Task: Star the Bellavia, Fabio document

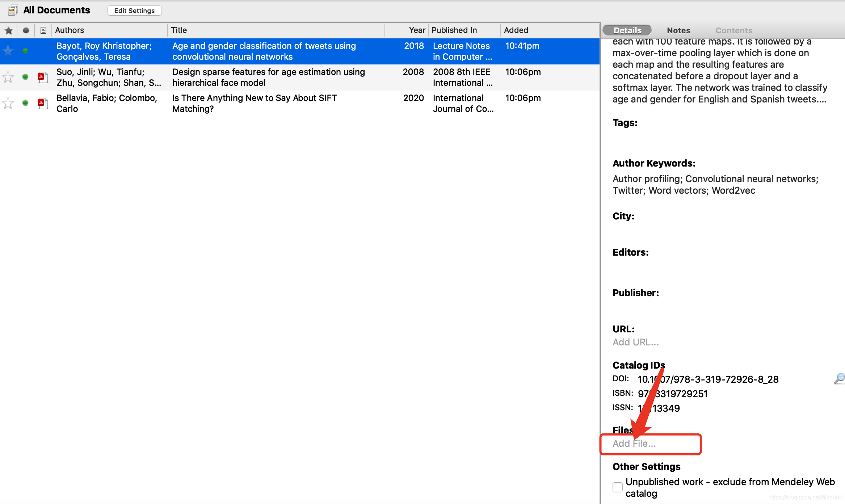Action: coord(8,103)
